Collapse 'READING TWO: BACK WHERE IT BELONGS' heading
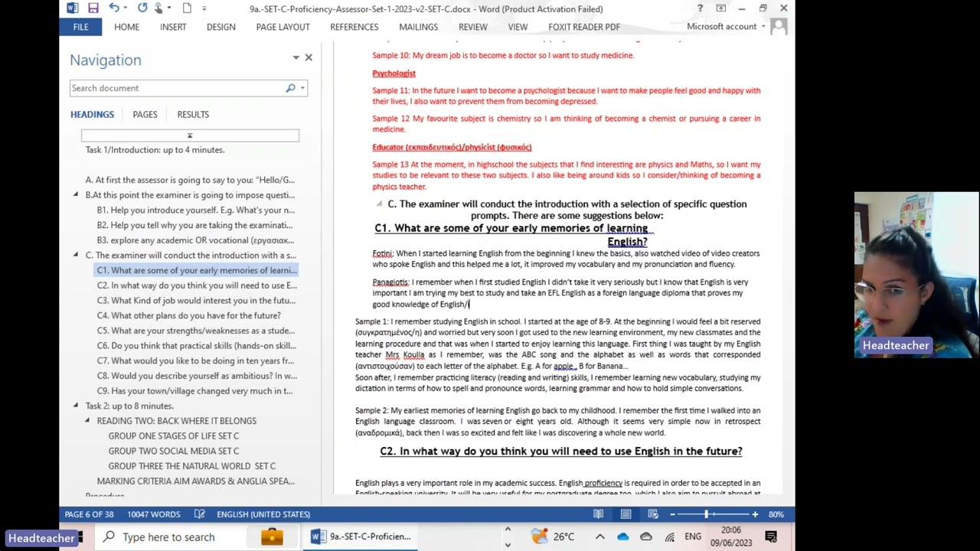The width and height of the screenshot is (980, 551). coord(87,421)
